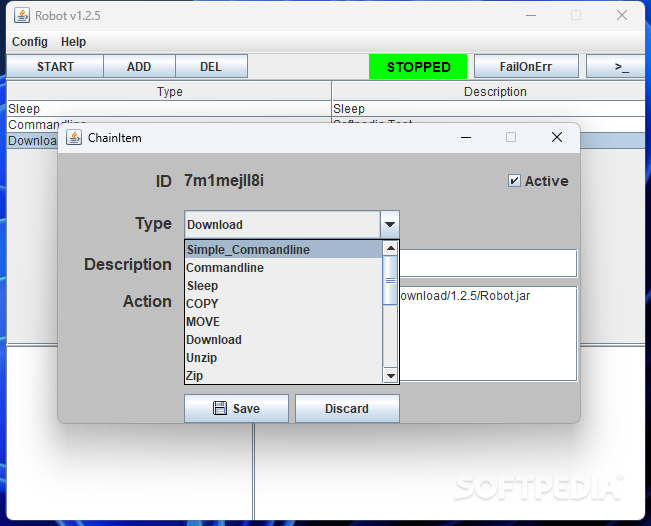651x526 pixels.
Task: Toggle the FailOnErr button
Action: 526,66
